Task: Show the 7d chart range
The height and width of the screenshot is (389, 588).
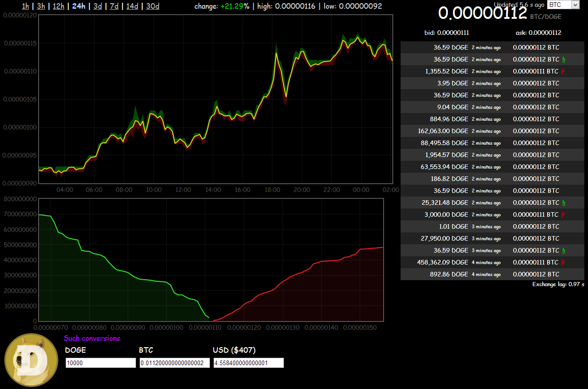Action: 114,6
